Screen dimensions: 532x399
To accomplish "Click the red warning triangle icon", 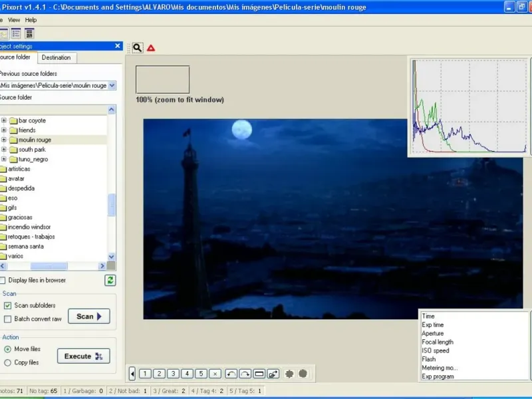I will 151,48.
